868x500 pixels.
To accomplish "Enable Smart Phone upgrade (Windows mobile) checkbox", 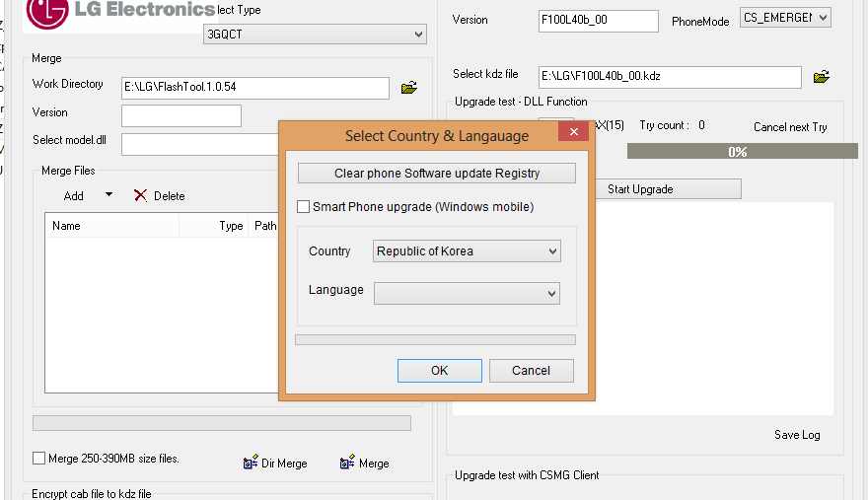I will [304, 206].
